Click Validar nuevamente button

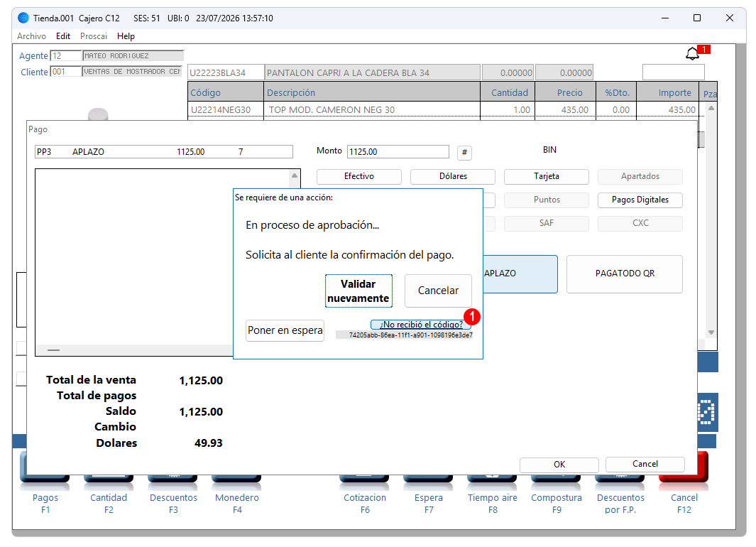click(358, 291)
